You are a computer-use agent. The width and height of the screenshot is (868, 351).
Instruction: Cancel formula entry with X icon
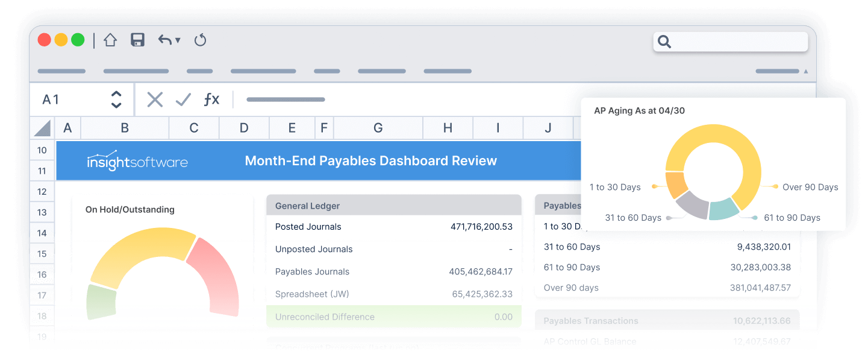tap(155, 100)
